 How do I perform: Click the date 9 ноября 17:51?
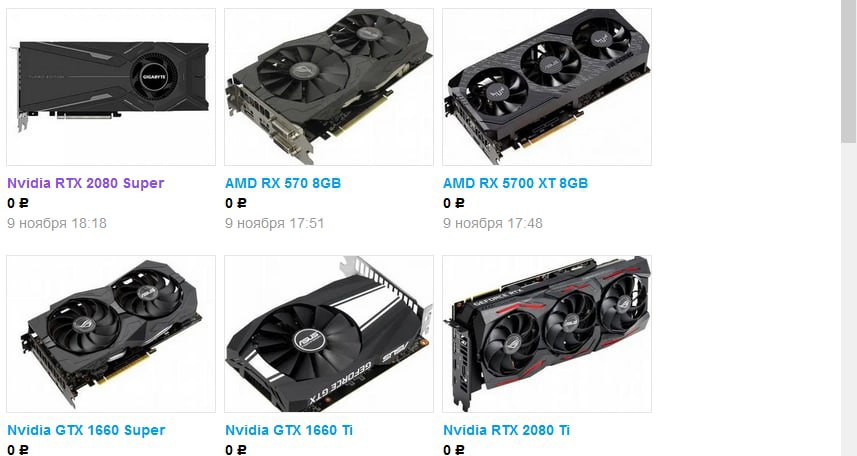coord(274,223)
